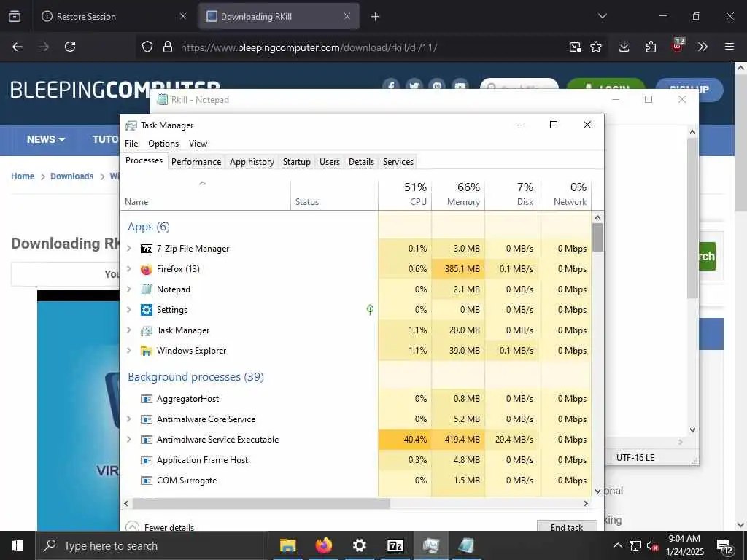Select the AggregatorHost process
The image size is (747, 560).
click(x=356, y=399)
